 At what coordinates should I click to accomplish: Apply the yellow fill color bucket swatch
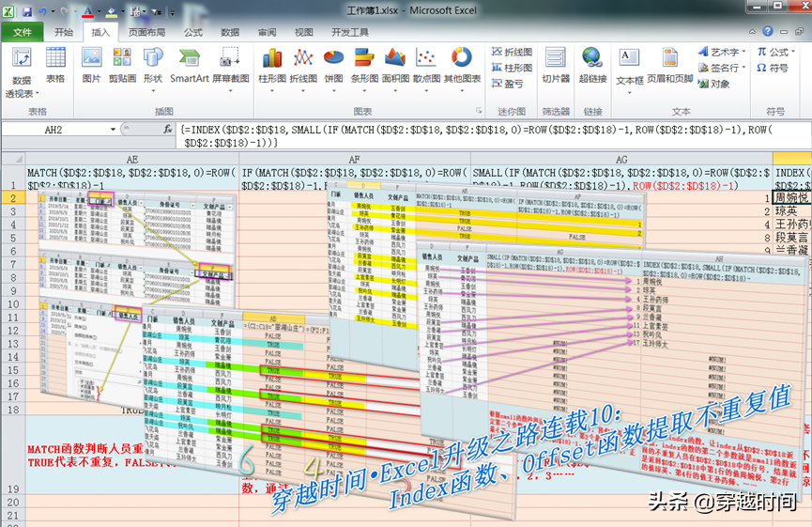112,12
